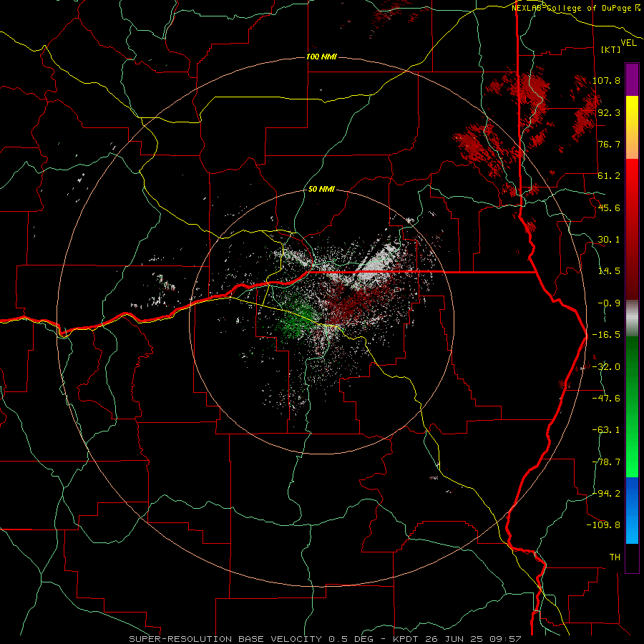Click the NEXLAB-College of DuPage watermark text
644x644 pixels.
pos(575,8)
